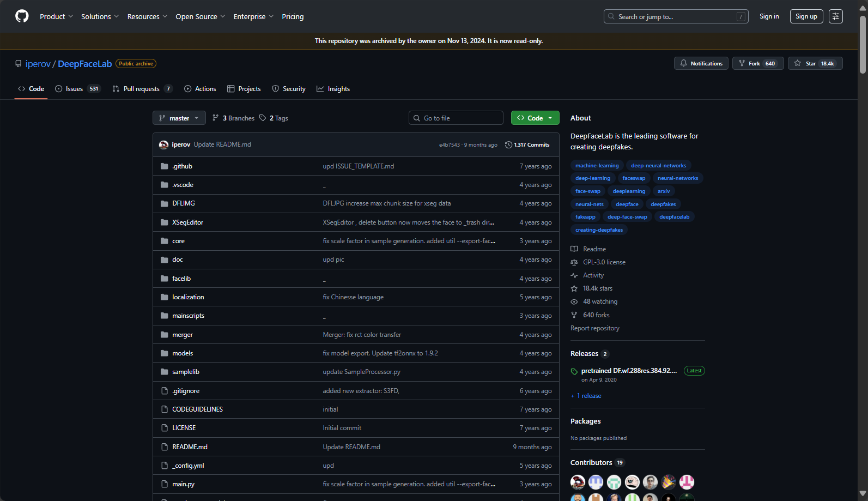868x501 pixels.
Task: Expand the Resources menu
Action: point(147,16)
